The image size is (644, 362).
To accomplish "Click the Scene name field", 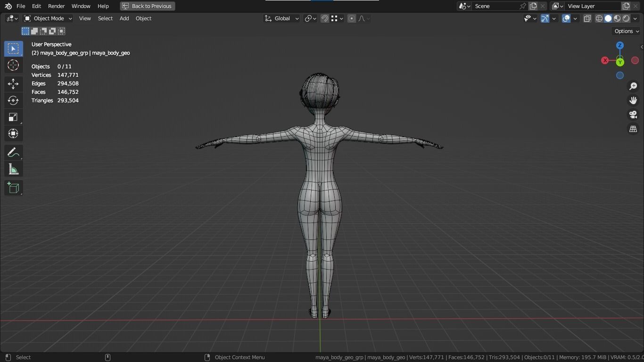I will [496, 6].
